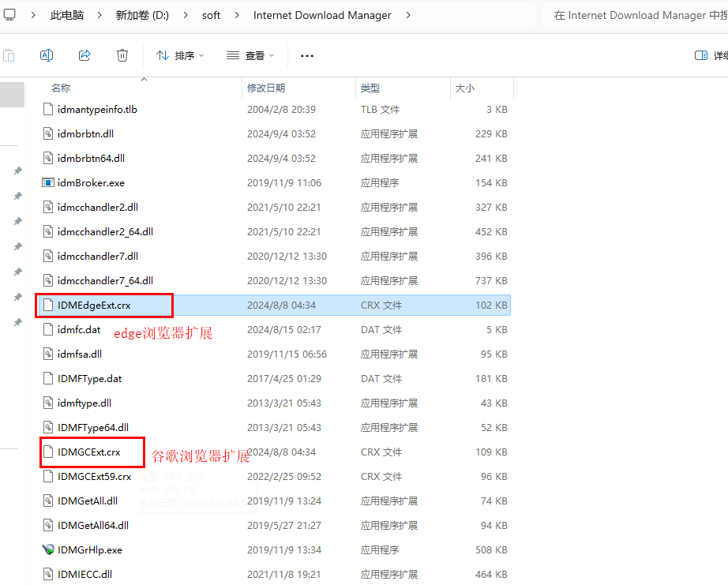Click the 2024/8/8 04:34 date of IDMEdgeExt.crx

point(281,306)
